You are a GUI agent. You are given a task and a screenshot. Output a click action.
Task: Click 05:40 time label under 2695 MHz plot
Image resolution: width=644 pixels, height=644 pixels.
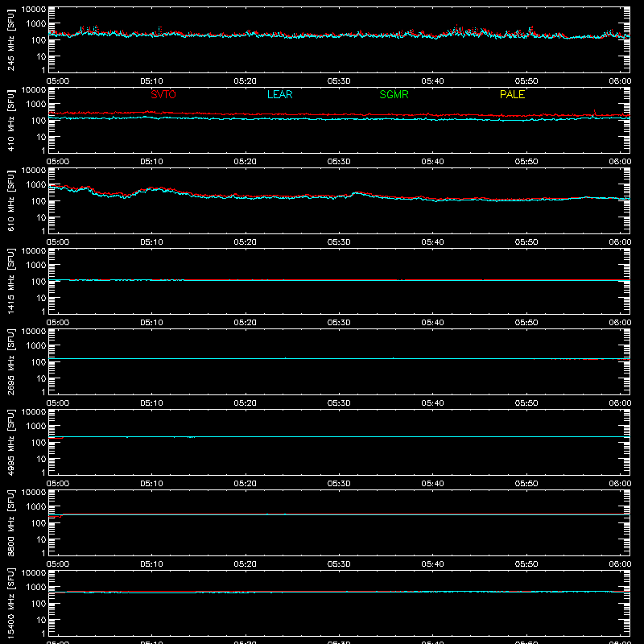[x=432, y=403]
